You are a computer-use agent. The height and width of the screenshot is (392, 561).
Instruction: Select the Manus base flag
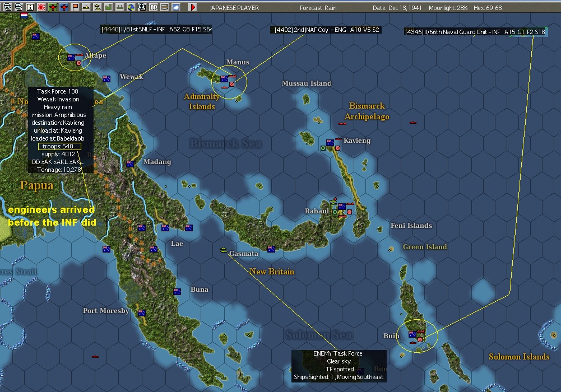click(224, 79)
